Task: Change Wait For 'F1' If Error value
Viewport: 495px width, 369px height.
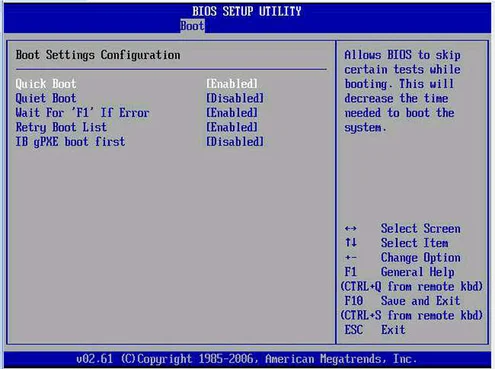Action: click(x=232, y=113)
